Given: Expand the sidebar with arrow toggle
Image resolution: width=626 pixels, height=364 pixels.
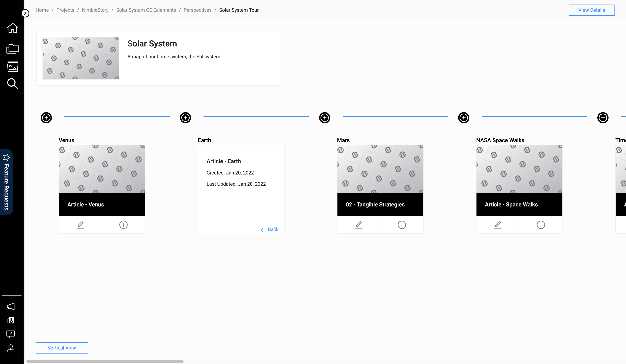Looking at the screenshot, I should point(25,13).
